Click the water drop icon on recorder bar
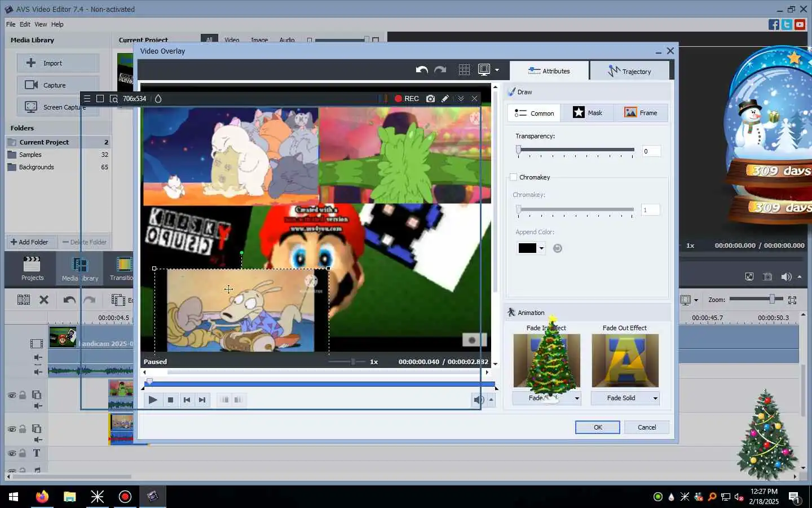The width and height of the screenshot is (812, 508). pyautogui.click(x=158, y=98)
